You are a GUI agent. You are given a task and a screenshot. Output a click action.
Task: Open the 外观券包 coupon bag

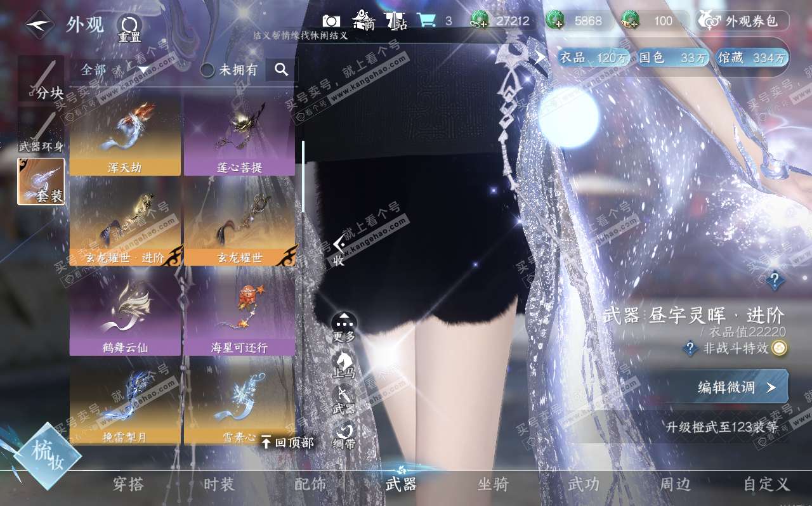pos(743,21)
